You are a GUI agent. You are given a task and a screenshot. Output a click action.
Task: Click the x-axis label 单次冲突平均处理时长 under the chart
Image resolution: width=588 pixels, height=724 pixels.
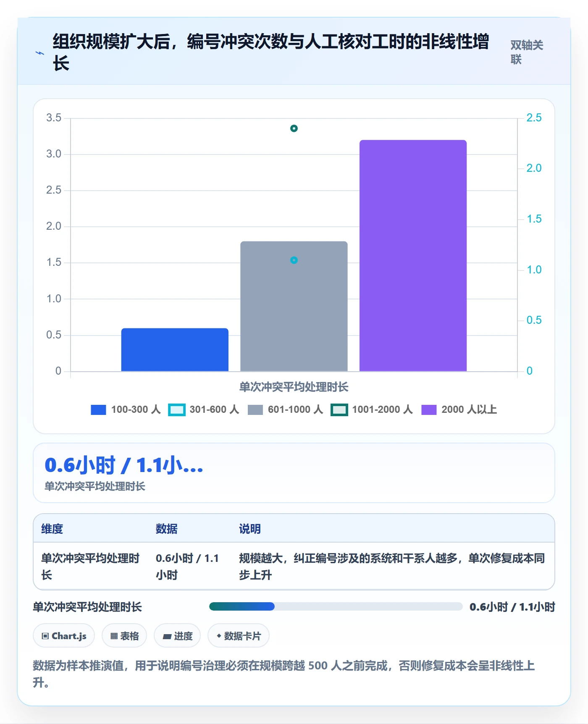click(294, 387)
